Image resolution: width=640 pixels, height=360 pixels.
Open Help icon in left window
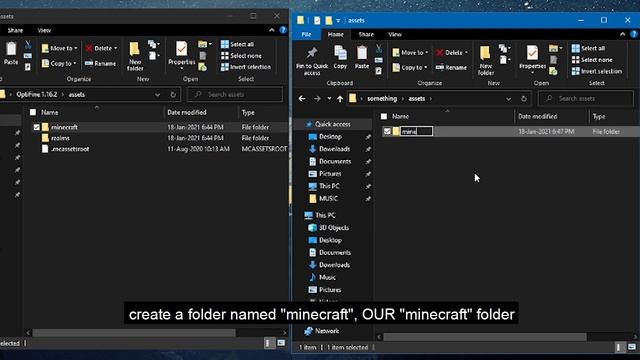pos(283,30)
